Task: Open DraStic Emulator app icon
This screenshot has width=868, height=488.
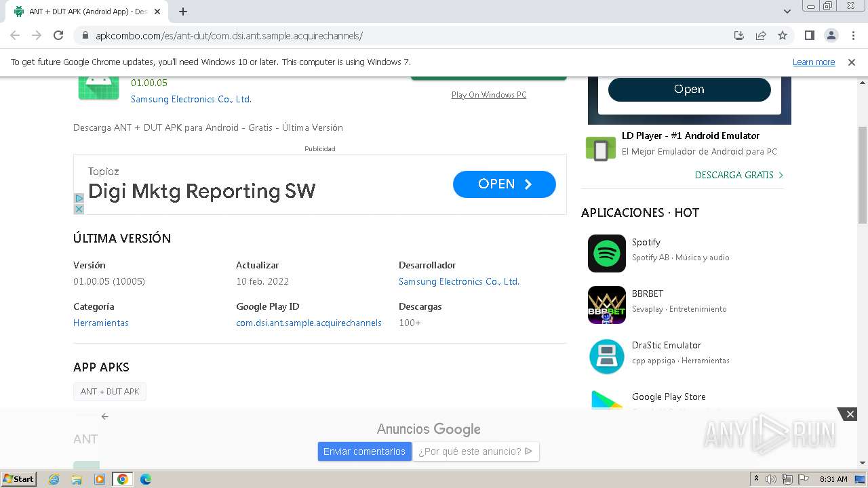Action: point(607,357)
